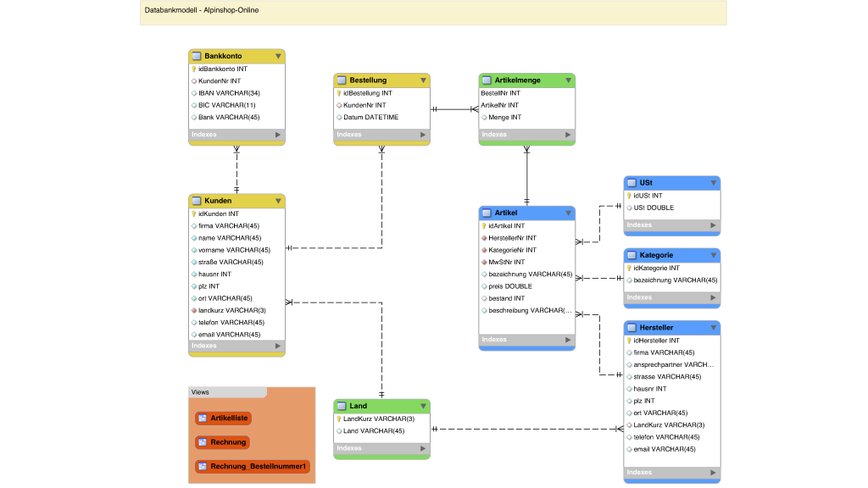The height and width of the screenshot is (488, 868).
Task: Expand Indexes section of Bankkonto table
Action: [277, 135]
